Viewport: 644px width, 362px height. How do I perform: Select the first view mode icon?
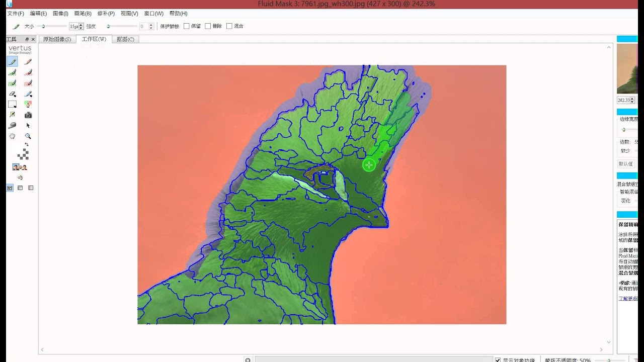[x=10, y=188]
